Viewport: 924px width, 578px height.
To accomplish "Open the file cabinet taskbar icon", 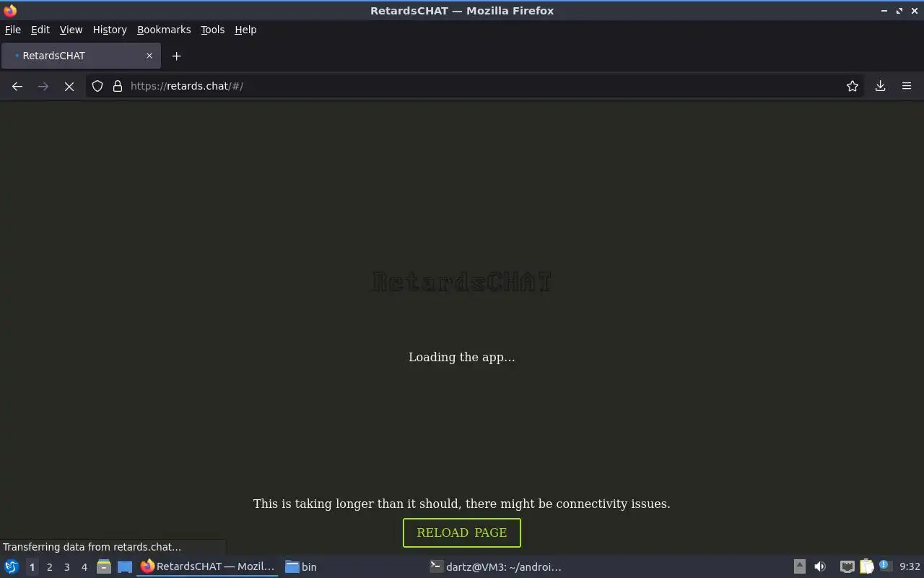I will (104, 567).
